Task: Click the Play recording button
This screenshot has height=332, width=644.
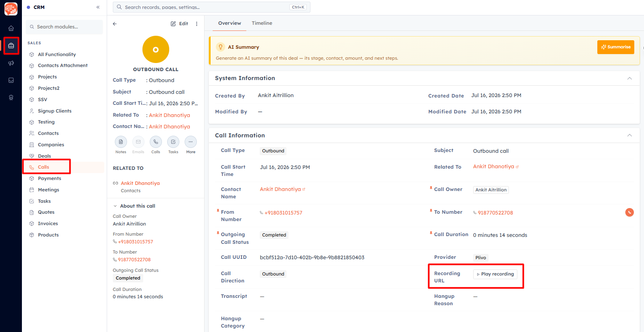Action: pyautogui.click(x=495, y=274)
